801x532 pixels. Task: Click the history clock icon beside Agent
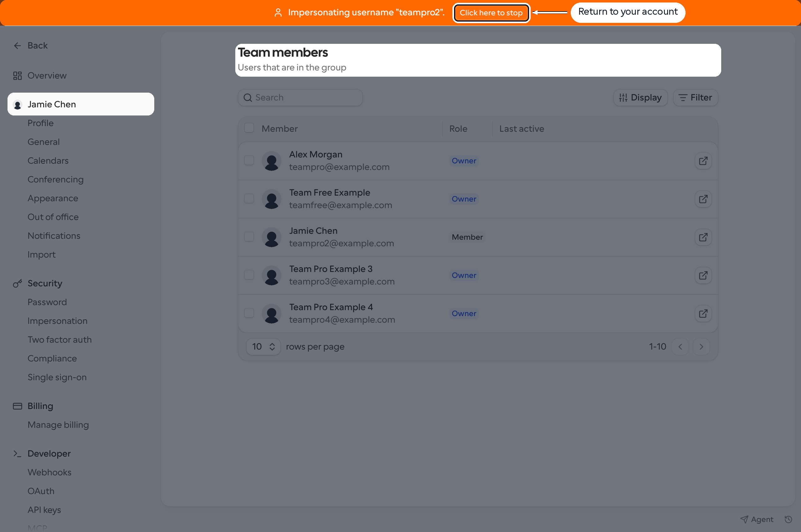(x=788, y=519)
